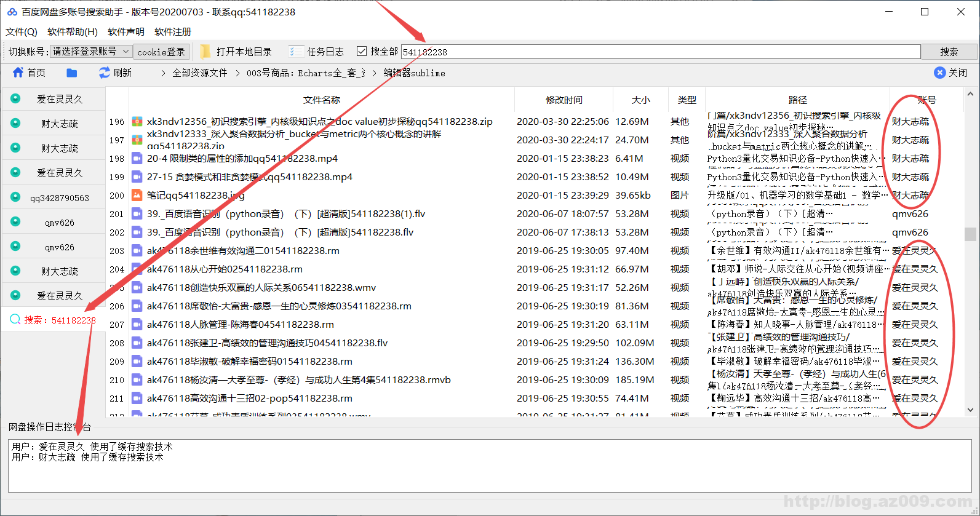
Task: Click the scrollbar down arrow
Action: (x=970, y=410)
